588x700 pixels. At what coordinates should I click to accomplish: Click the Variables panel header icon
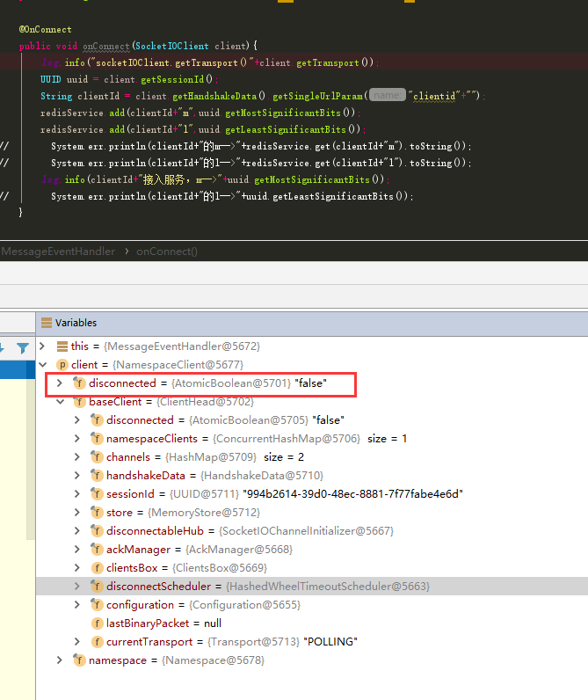47,323
